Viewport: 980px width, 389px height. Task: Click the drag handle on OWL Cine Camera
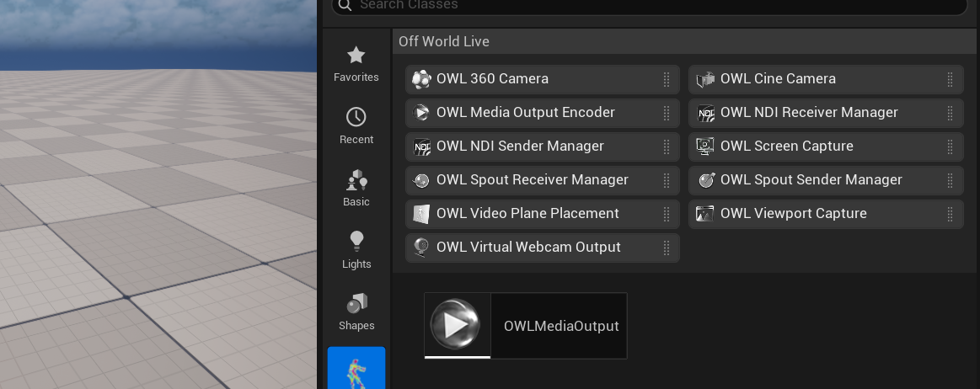950,79
